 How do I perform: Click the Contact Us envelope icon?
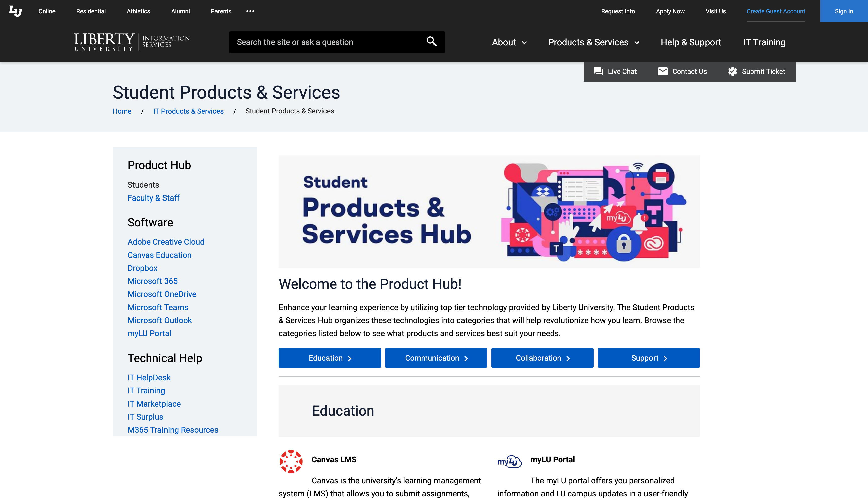coord(662,71)
